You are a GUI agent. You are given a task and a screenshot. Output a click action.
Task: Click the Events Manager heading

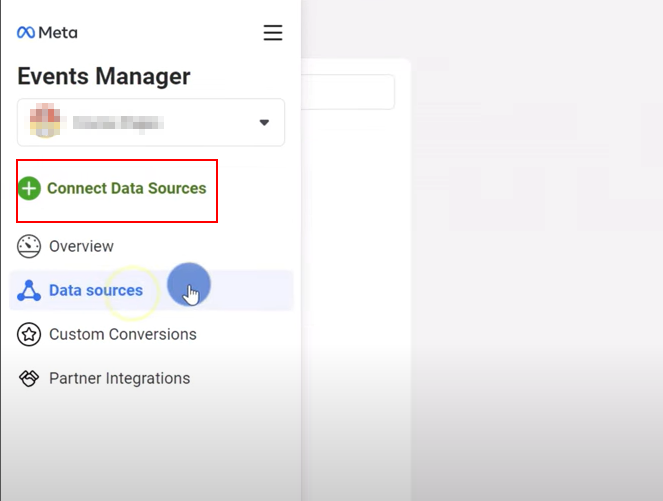pos(103,76)
